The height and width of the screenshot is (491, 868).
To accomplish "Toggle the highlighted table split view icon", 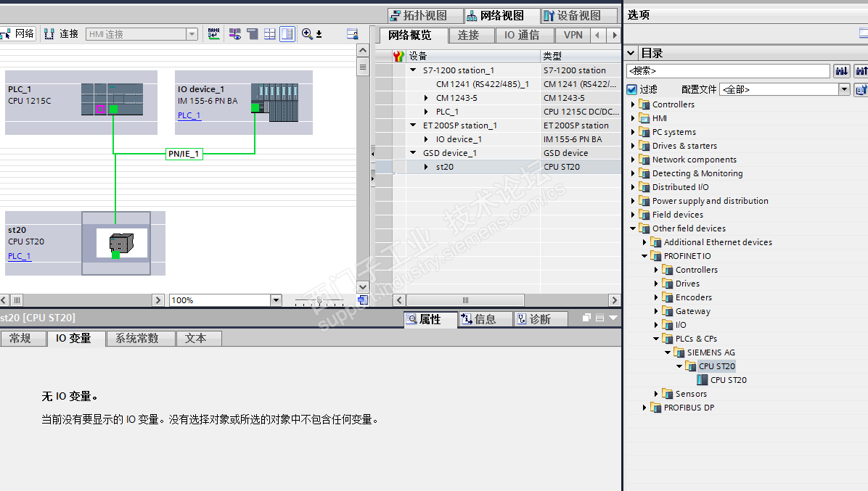I will point(287,34).
